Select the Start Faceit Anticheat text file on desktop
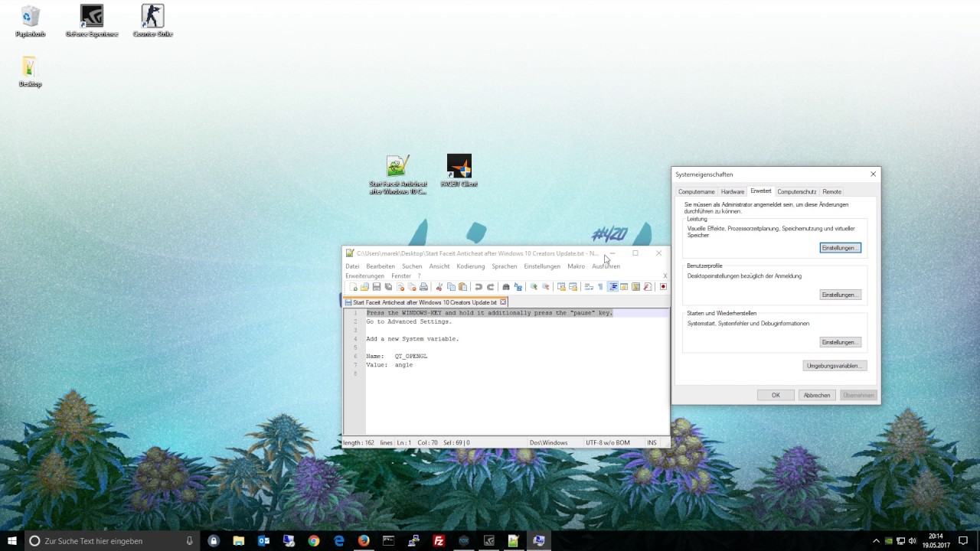This screenshot has height=551, width=980. 398,174
